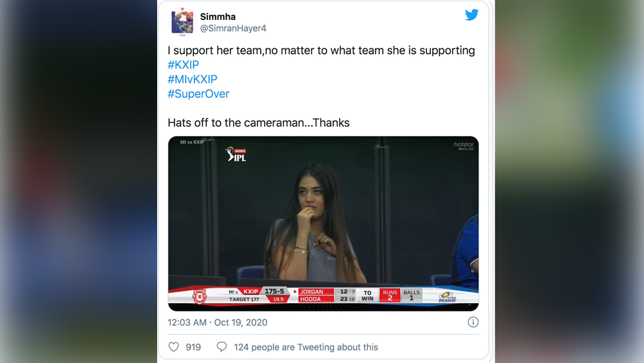Image resolution: width=644 pixels, height=363 pixels.
Task: Open the 12:03 AM Oct 19, 2020 timestamp
Action: point(217,322)
